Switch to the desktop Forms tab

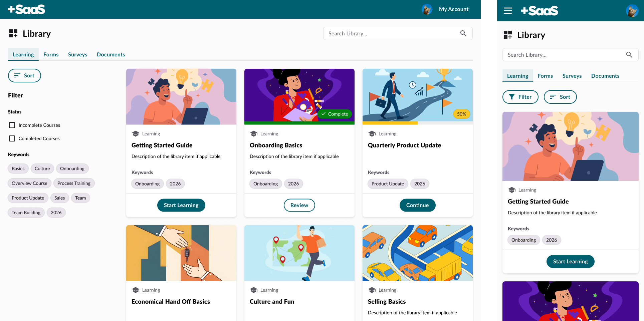[x=51, y=54]
